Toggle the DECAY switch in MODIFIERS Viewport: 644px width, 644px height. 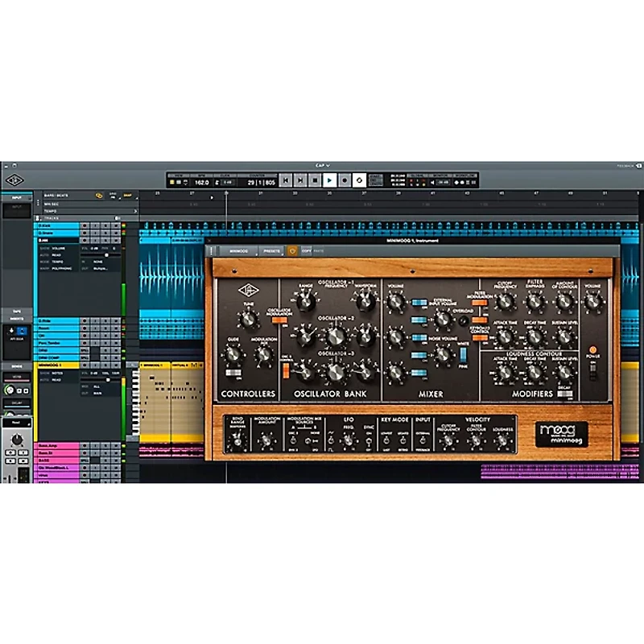565,394
